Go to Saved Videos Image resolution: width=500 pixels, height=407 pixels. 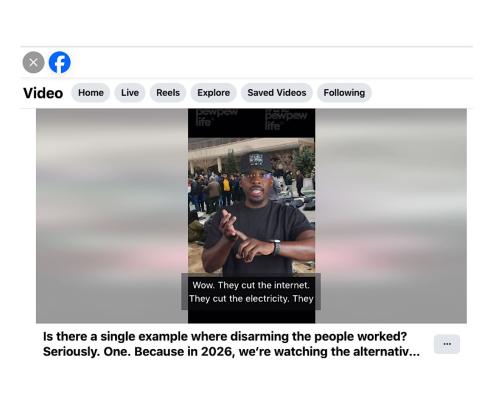(277, 93)
